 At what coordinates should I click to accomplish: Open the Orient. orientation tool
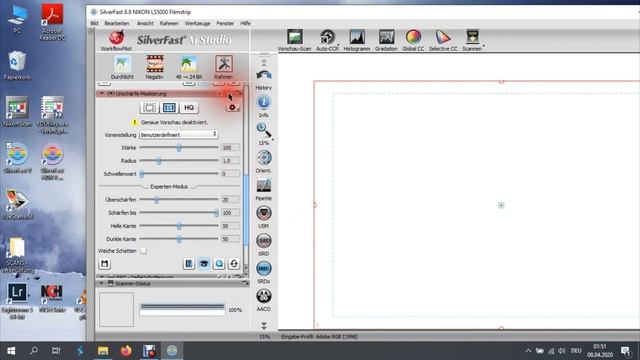pyautogui.click(x=264, y=162)
